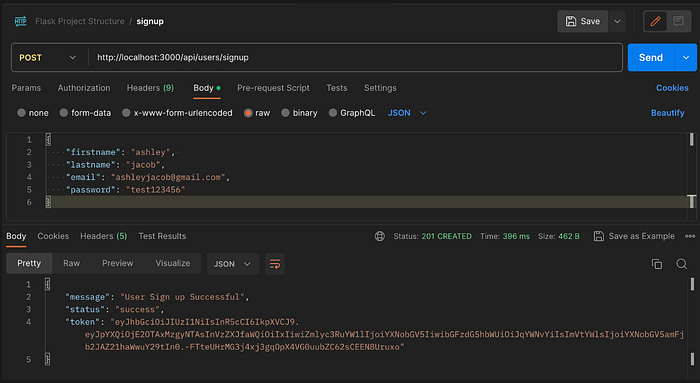
Task: Click the three-dots more options icon
Action: [x=690, y=236]
